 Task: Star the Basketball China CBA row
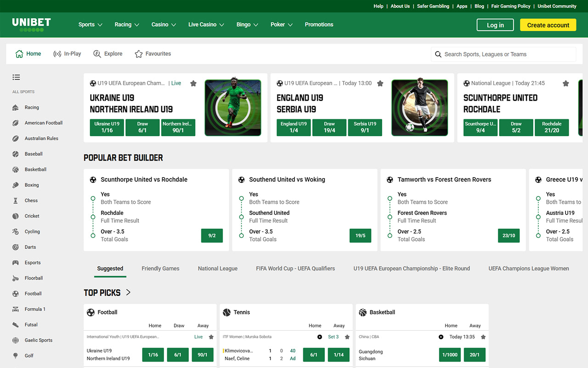point(483,337)
